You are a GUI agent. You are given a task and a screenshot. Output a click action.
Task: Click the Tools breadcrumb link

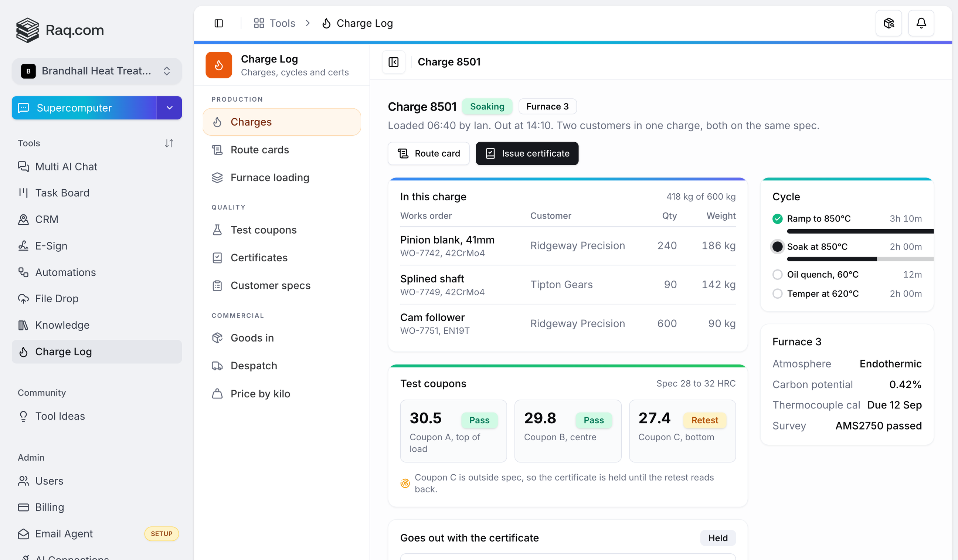click(282, 23)
